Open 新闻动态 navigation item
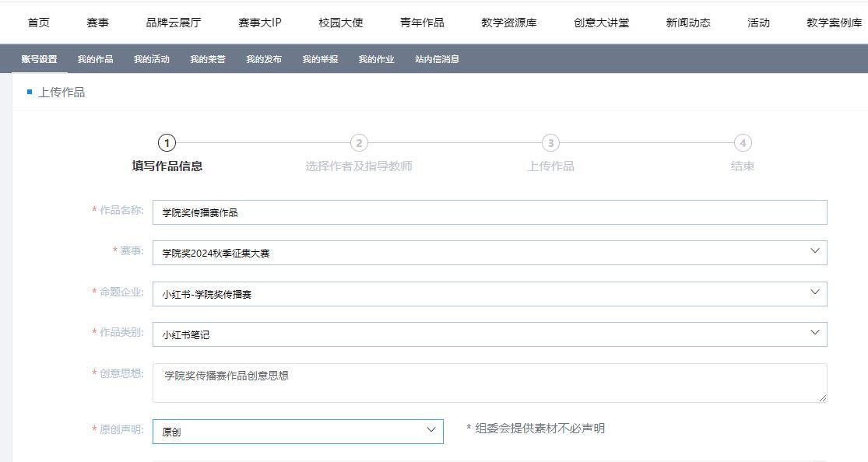Screen dimensions: 868x462 pyautogui.click(x=688, y=23)
